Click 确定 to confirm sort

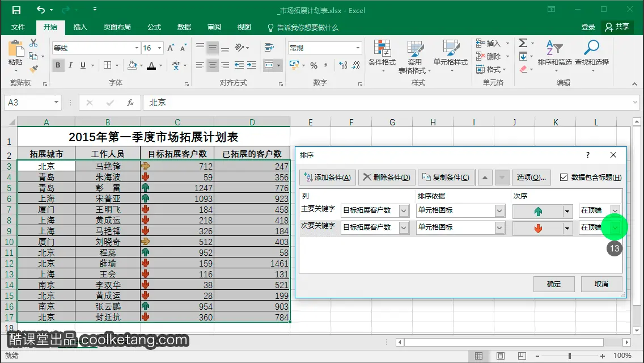554,284
